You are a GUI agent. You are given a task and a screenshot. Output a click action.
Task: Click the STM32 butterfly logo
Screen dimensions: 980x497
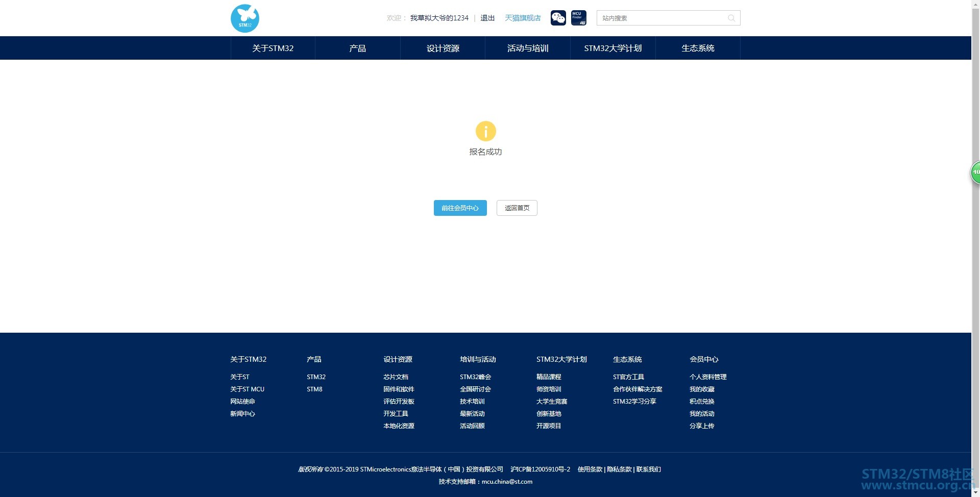click(245, 18)
